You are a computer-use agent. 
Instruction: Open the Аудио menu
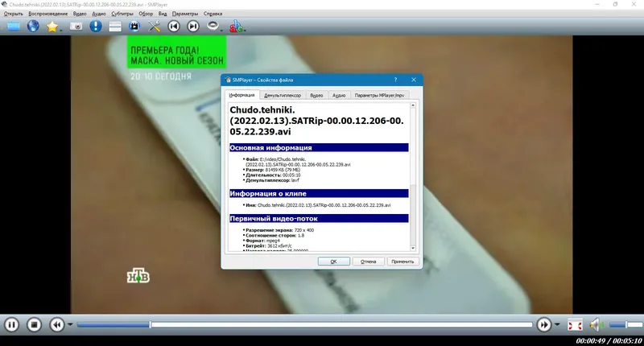pyautogui.click(x=98, y=14)
